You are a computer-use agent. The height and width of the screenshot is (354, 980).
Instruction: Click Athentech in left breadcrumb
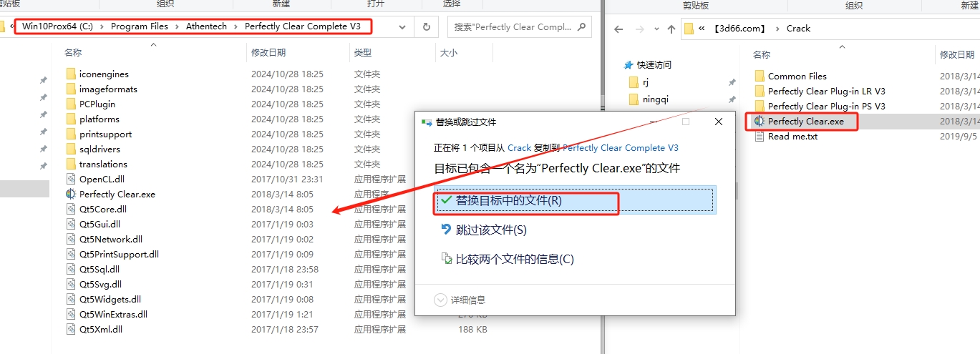tap(206, 26)
